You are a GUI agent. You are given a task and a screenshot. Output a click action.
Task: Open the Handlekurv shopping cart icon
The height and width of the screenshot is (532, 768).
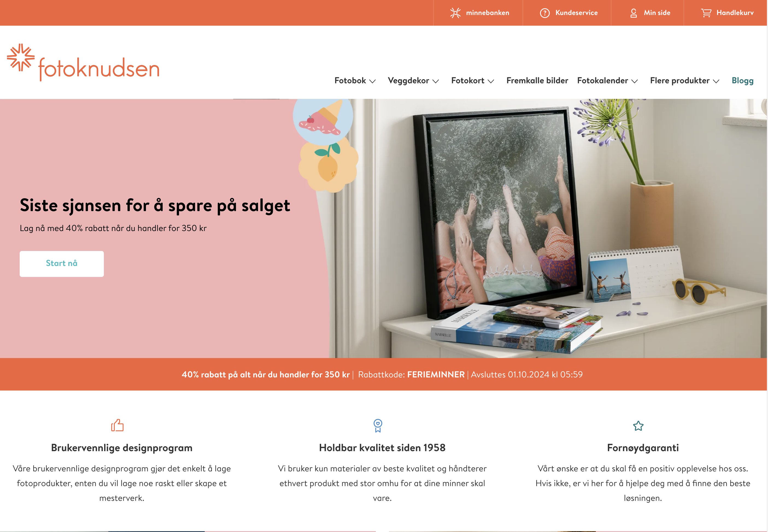706,13
